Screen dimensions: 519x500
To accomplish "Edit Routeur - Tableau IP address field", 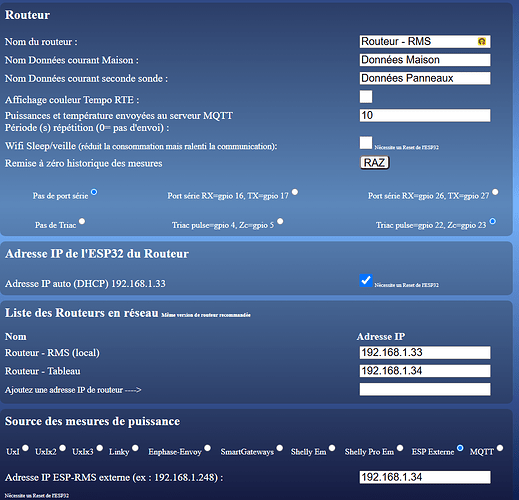I will 425,371.
